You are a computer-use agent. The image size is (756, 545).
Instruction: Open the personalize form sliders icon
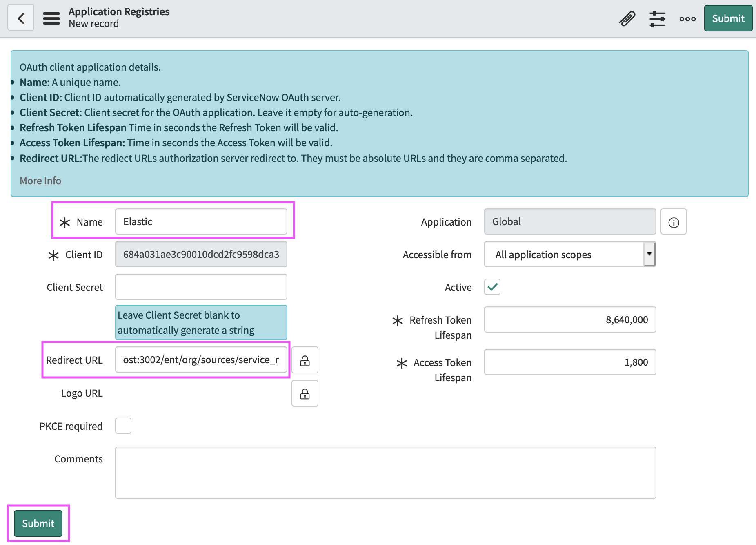click(x=657, y=19)
